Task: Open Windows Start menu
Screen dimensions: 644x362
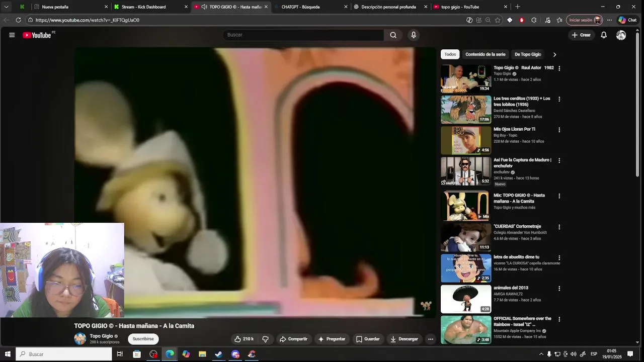Action: point(8,354)
